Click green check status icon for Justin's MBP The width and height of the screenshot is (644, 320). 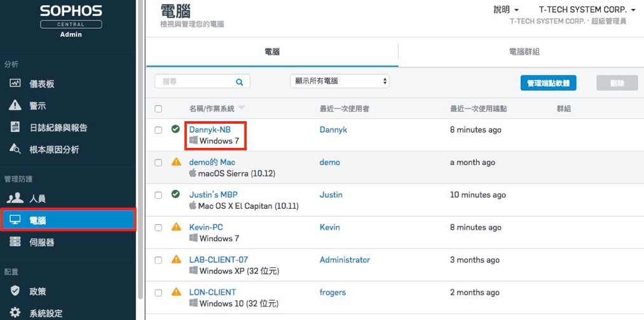(176, 194)
